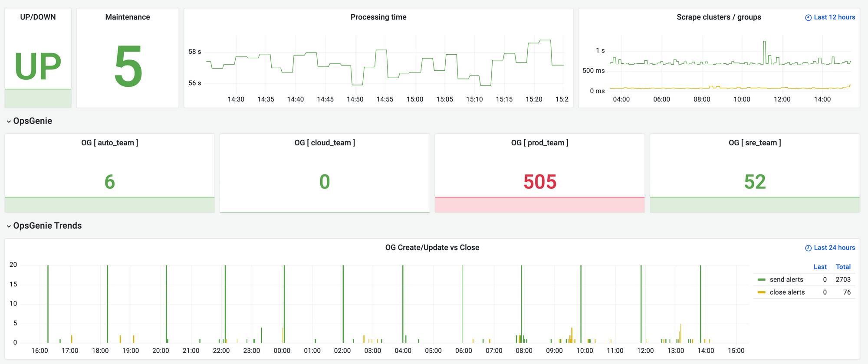Open the OG [ auto_team ] panel menu
This screenshot has width=868, height=364.
click(110, 143)
